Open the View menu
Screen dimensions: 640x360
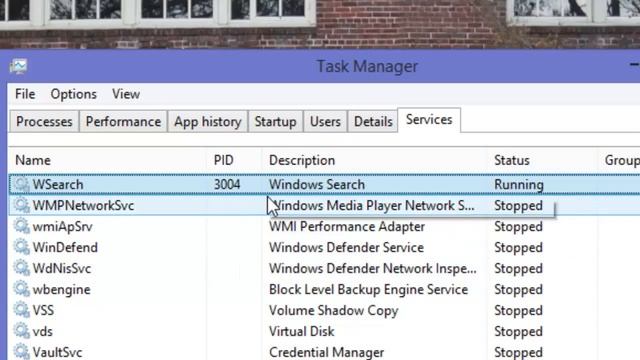point(126,94)
